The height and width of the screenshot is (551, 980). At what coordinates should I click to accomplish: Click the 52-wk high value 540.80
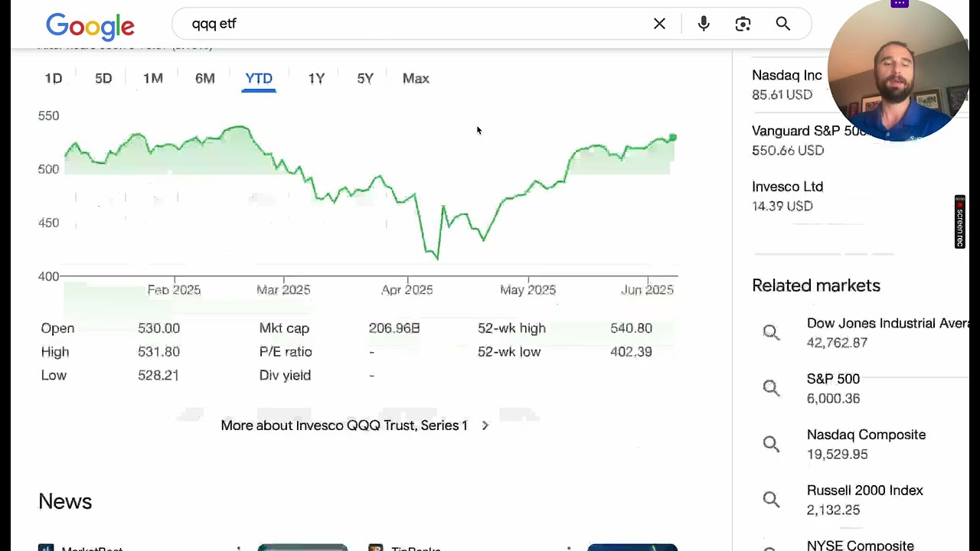[x=631, y=328]
